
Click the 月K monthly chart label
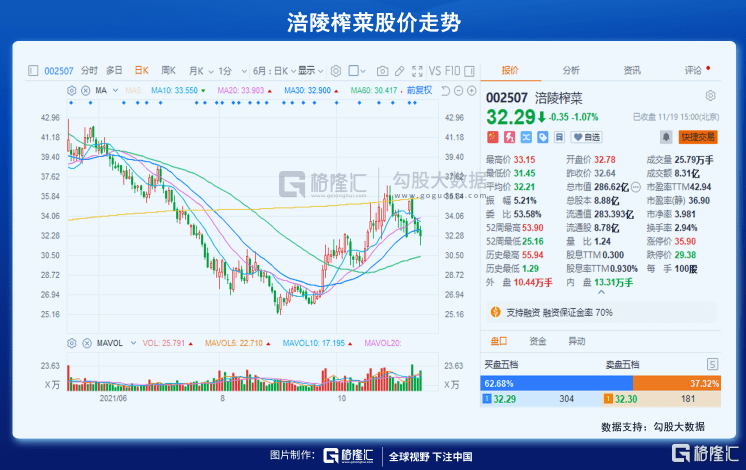196,71
